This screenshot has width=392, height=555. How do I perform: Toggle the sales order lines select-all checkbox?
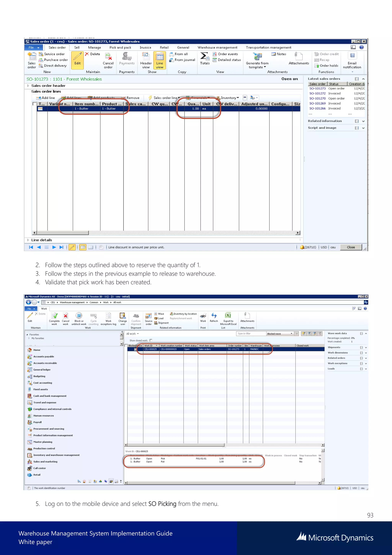coord(34,104)
